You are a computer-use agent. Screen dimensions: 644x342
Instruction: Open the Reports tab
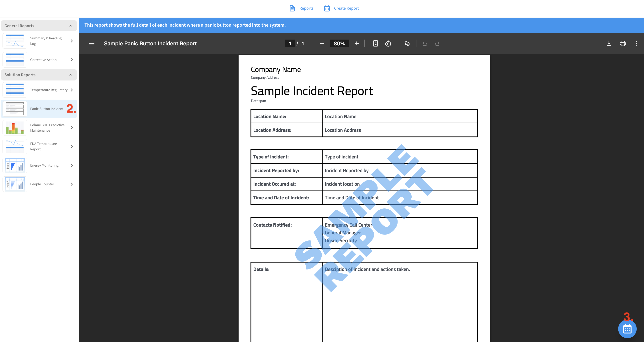[x=301, y=8]
